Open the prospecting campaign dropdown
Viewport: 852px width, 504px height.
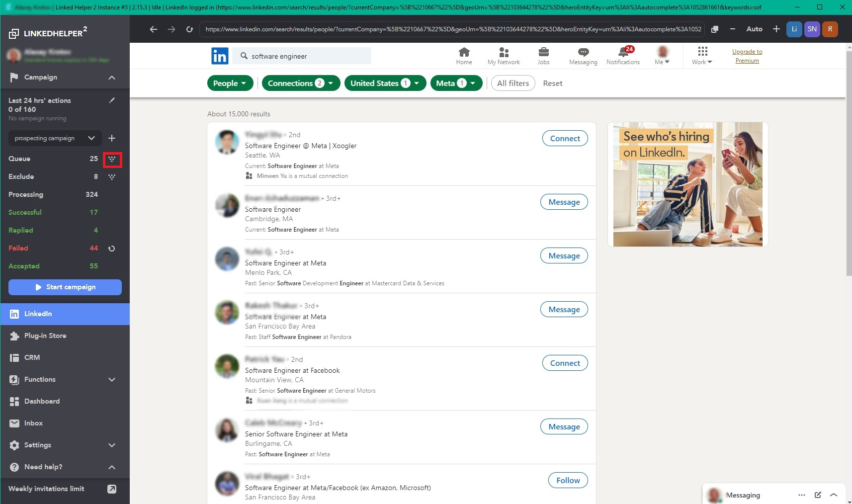[x=55, y=138]
